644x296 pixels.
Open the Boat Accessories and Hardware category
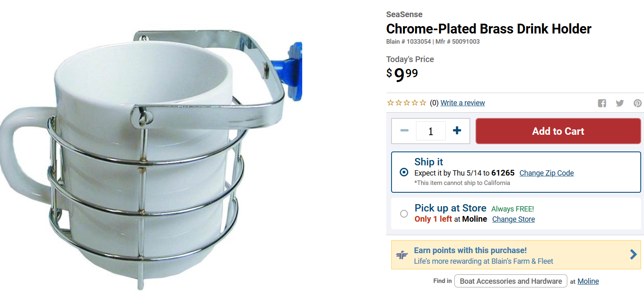pyautogui.click(x=511, y=281)
